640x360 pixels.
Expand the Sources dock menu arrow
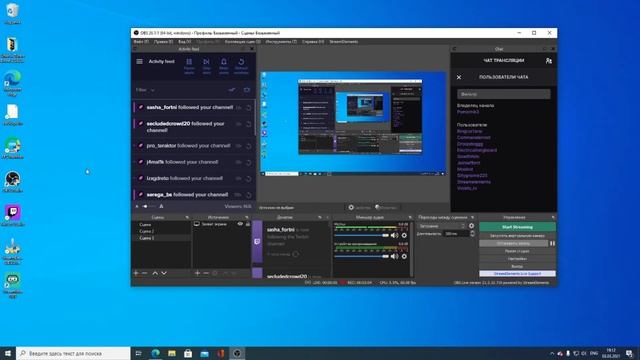pos(246,218)
